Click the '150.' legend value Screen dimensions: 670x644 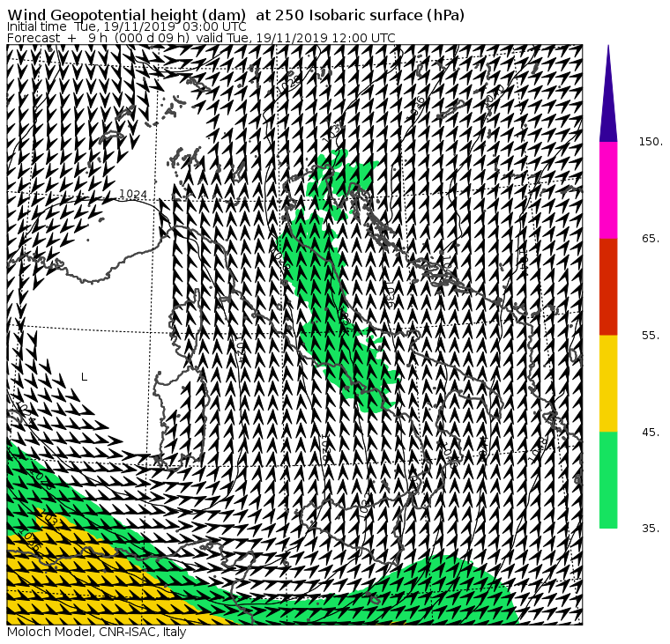pos(651,142)
